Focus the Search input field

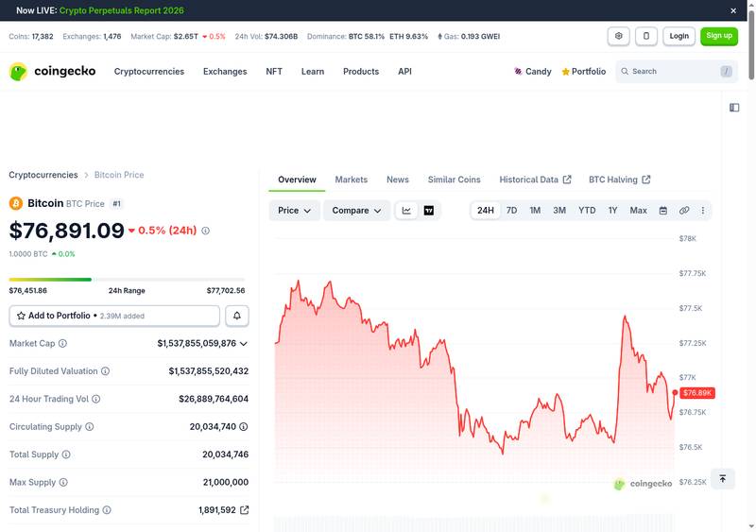click(x=677, y=72)
